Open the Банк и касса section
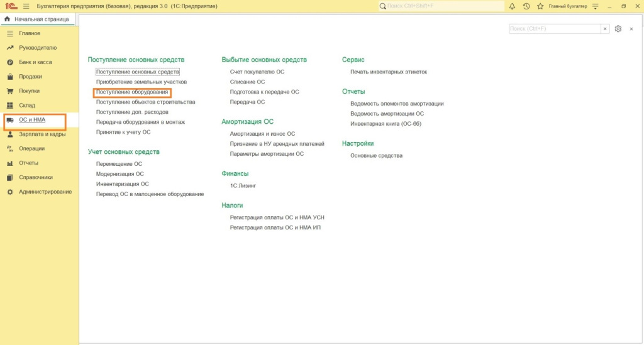The width and height of the screenshot is (644, 345). (x=35, y=62)
